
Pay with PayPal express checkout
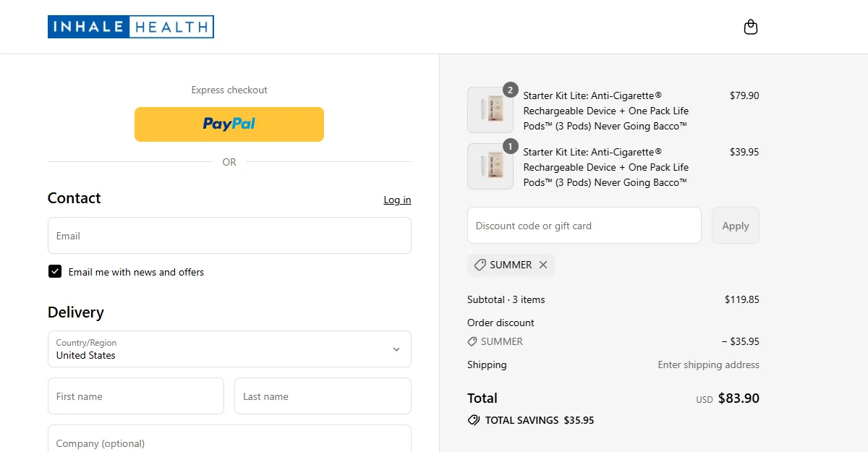pyautogui.click(x=229, y=124)
